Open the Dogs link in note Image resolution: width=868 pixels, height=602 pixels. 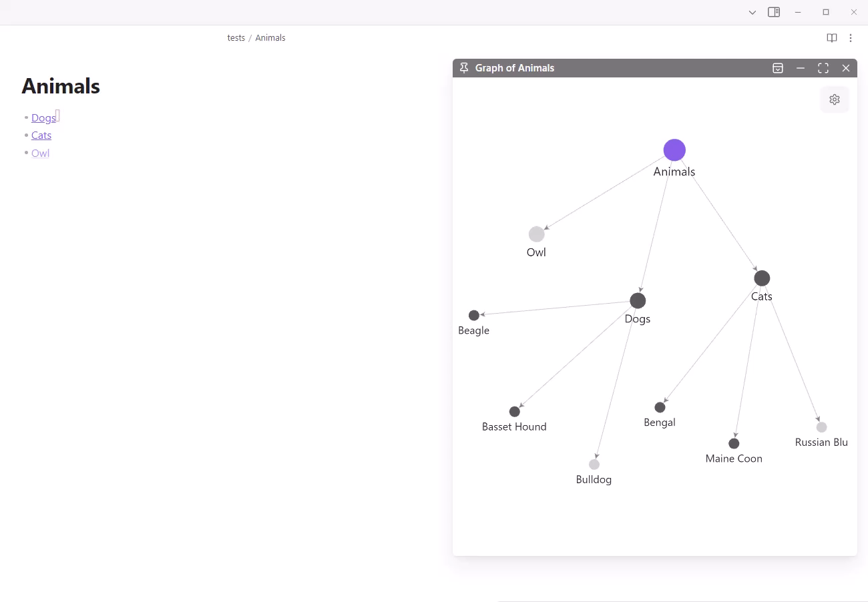pyautogui.click(x=43, y=118)
